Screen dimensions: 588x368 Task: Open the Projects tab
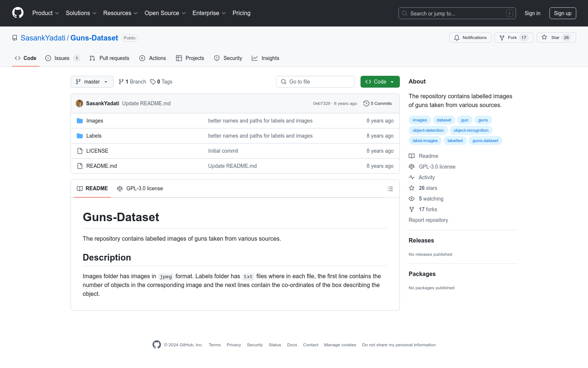[190, 58]
